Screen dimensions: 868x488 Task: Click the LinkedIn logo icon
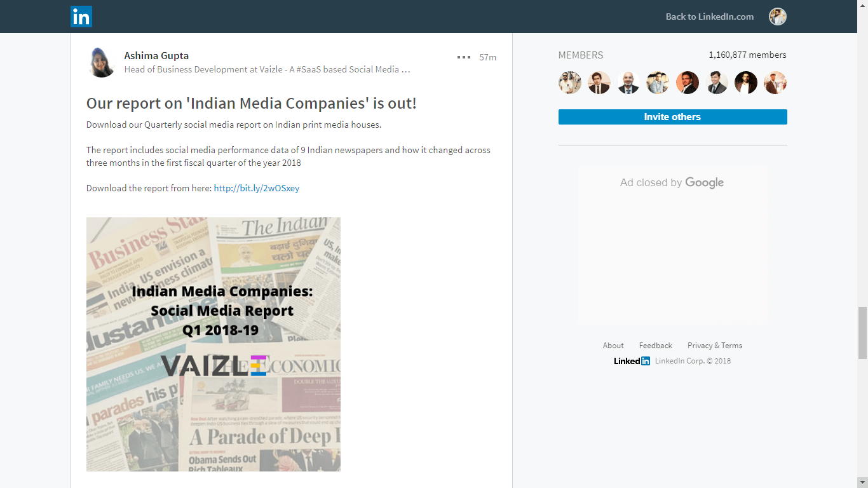click(81, 17)
